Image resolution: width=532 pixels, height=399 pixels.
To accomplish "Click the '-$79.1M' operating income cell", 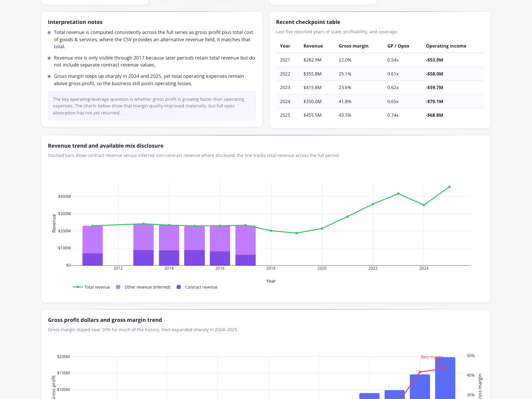I will 435,101.
